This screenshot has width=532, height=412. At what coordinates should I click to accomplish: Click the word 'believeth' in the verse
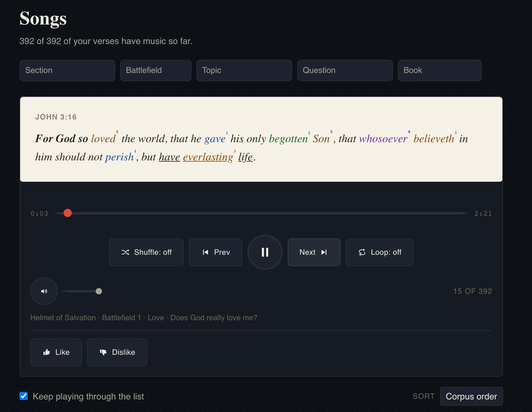tap(434, 139)
